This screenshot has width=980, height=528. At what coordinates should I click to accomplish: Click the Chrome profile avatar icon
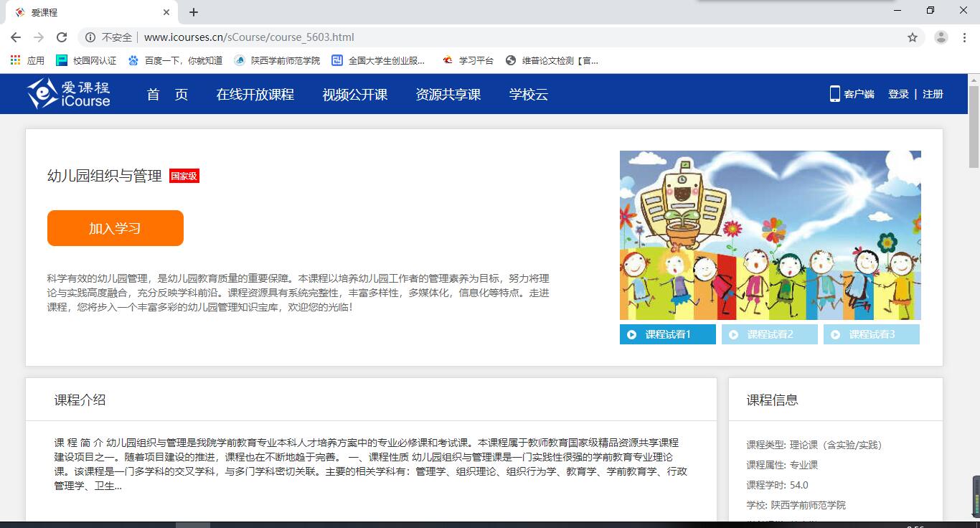pos(941,37)
